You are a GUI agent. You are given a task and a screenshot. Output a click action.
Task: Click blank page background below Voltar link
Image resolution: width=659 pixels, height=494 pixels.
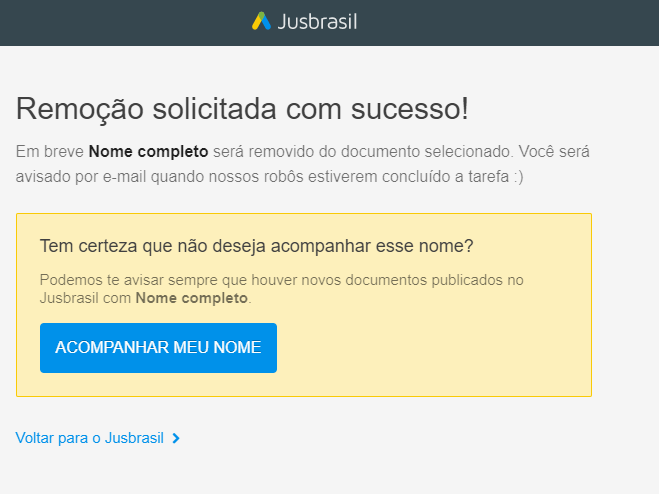coord(330,473)
